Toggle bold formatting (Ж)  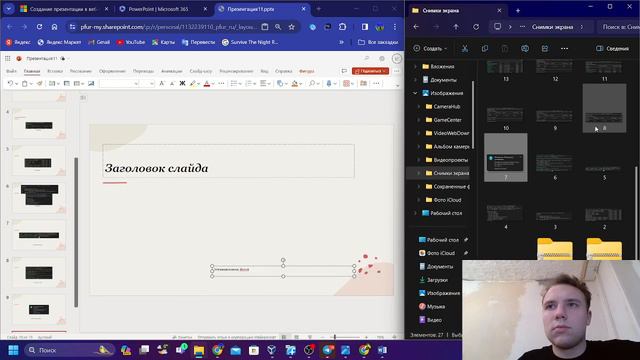182,83
